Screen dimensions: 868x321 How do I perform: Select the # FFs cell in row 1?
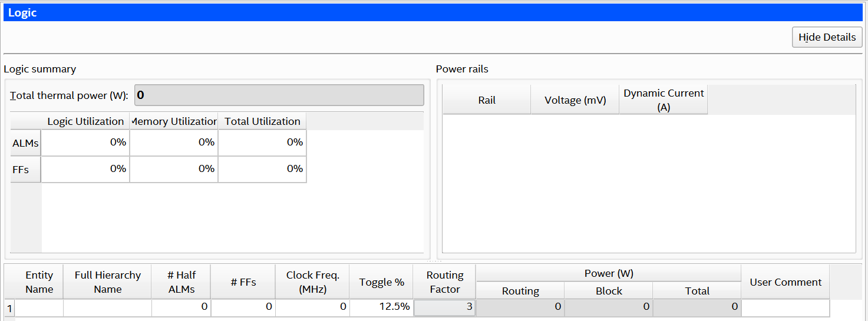pyautogui.click(x=243, y=307)
